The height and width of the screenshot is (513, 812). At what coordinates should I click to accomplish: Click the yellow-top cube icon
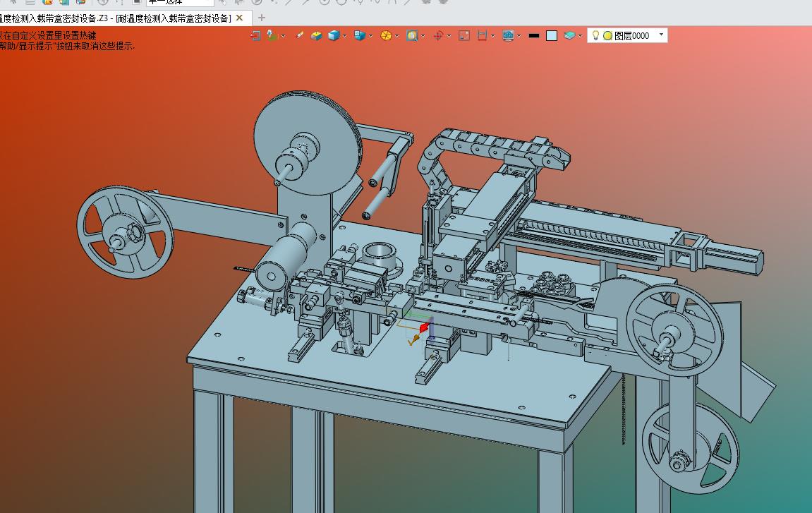coord(317,35)
